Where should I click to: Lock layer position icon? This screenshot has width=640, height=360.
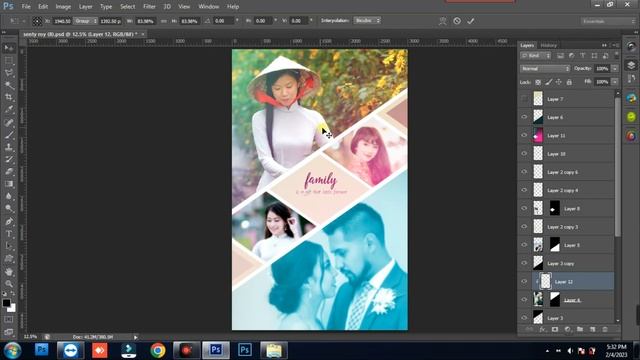point(559,82)
